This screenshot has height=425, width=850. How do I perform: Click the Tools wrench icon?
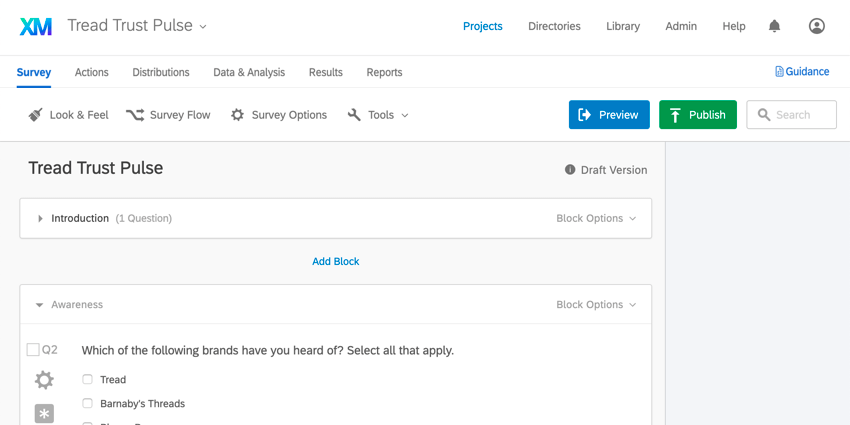pos(354,115)
